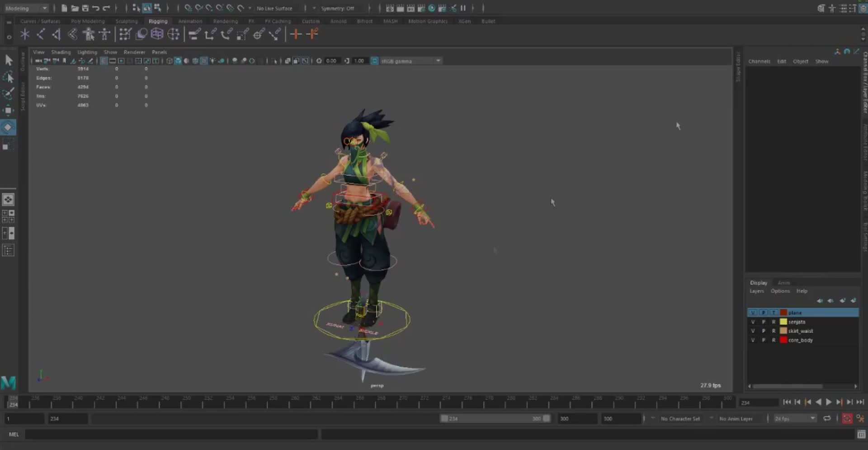Click the yellow senjata layer color swatch
This screenshot has height=450, width=868.
click(783, 322)
